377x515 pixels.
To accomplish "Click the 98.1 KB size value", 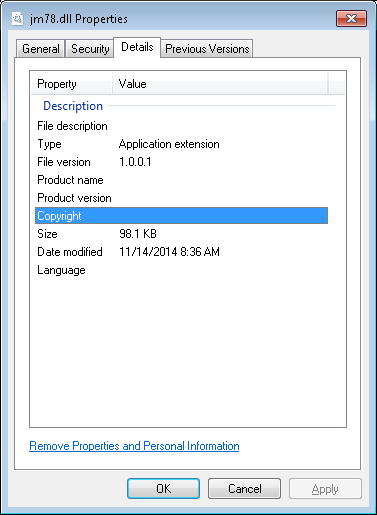I will point(138,234).
